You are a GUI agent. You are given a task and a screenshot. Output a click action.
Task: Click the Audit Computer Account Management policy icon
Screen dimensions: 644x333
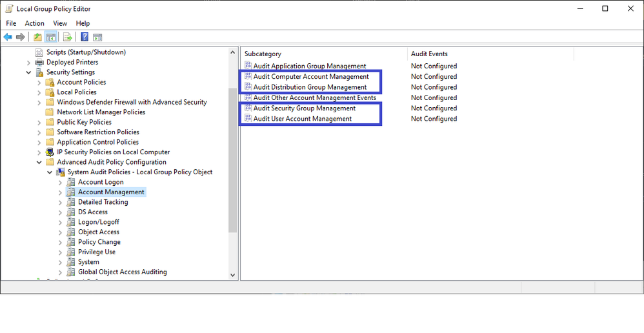248,76
